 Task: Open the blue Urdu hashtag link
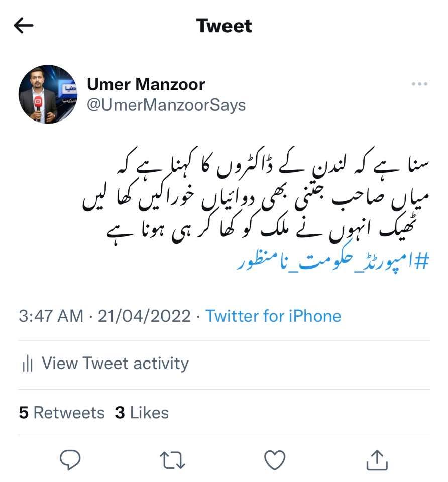[x=332, y=262]
